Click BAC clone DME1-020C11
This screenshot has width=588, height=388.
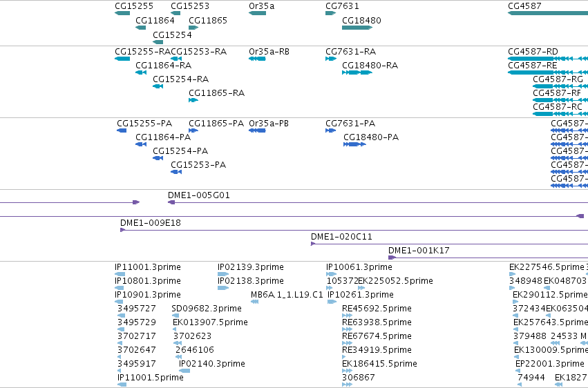[341, 237]
